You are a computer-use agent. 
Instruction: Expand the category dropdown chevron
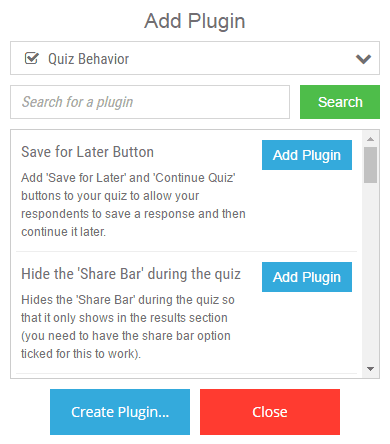click(363, 59)
